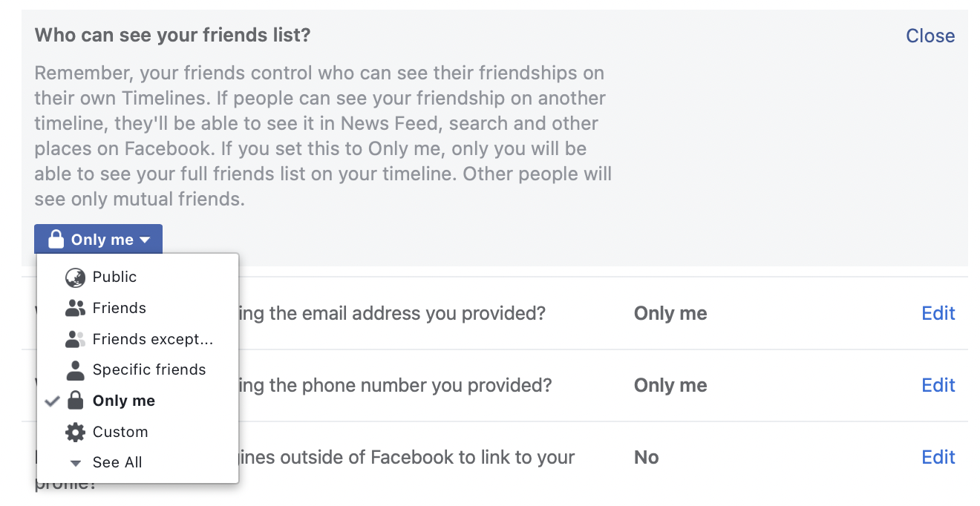
Task: Click the gear icon next to Custom
Action: (x=75, y=432)
